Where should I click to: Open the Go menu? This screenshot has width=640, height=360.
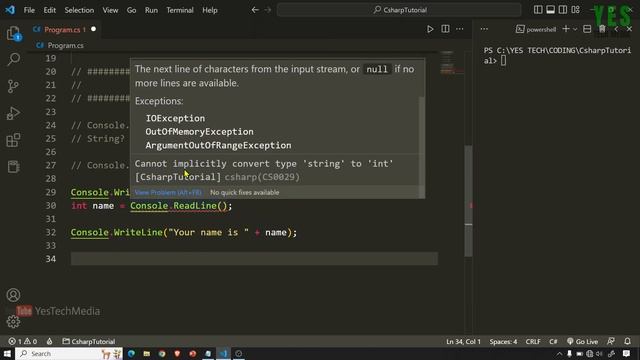click(x=131, y=10)
